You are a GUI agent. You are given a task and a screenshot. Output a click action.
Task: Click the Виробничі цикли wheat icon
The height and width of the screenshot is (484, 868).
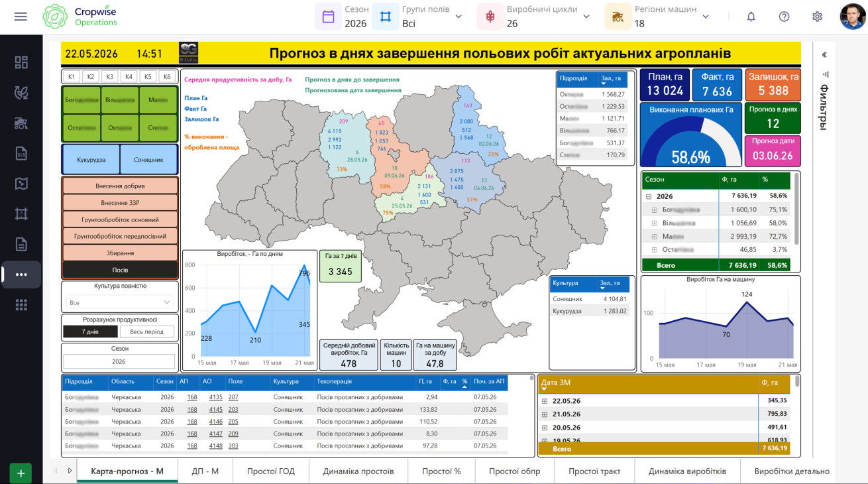pos(490,17)
